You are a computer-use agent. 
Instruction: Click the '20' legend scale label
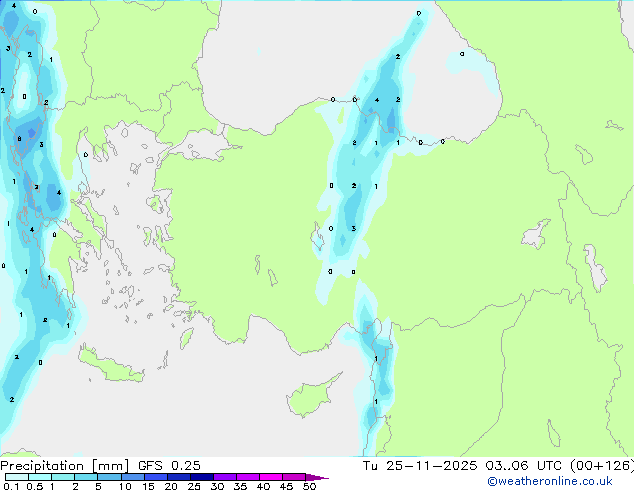[171, 486]
